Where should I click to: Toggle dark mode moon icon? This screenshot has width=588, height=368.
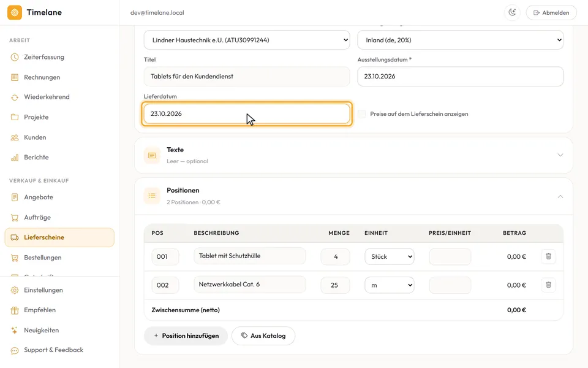(x=512, y=12)
